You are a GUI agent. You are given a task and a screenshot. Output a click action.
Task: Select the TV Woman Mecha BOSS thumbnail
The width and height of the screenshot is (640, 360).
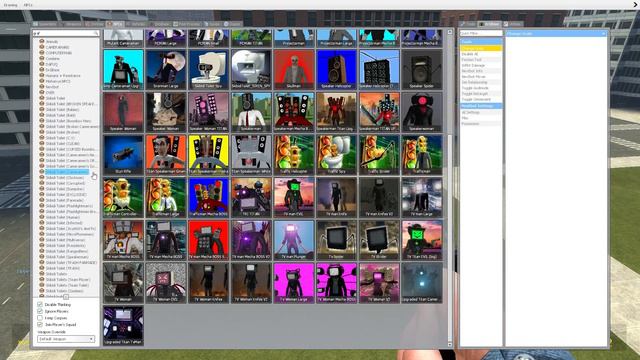[337, 282]
